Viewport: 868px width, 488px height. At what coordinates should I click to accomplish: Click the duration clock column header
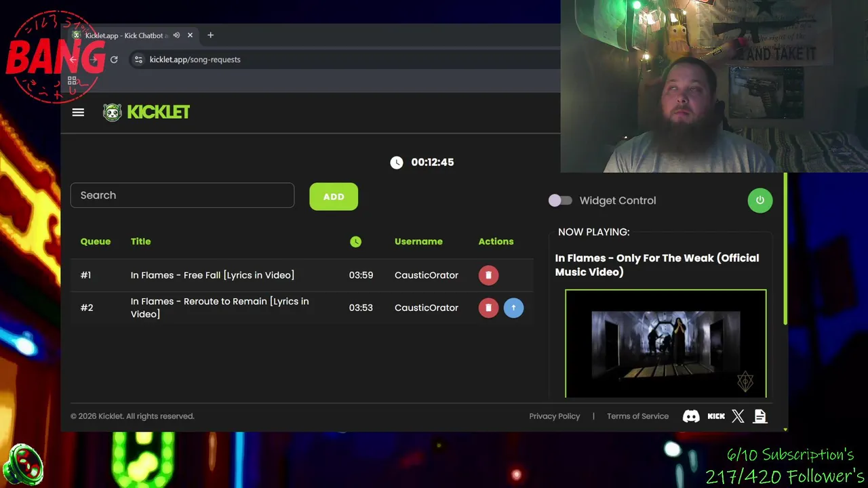pos(355,241)
